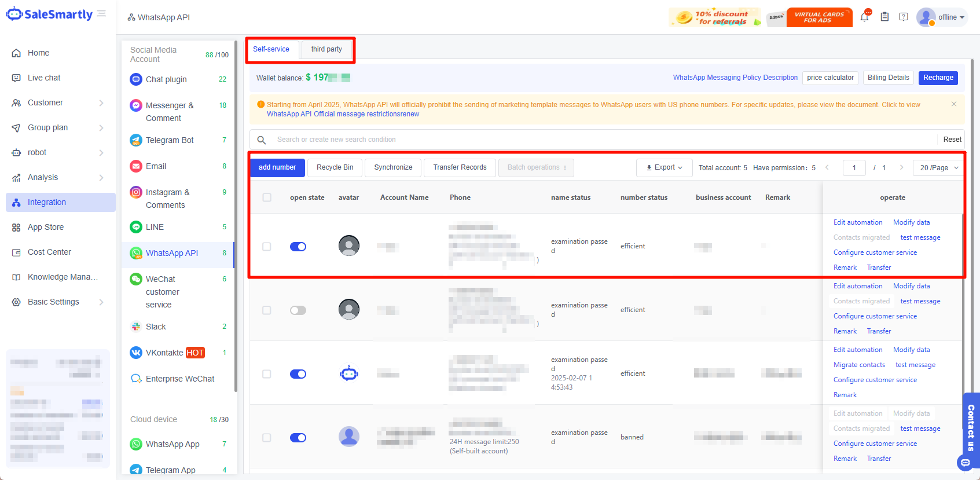Open WhatsApp Messaging Policy Description link

click(x=735, y=78)
